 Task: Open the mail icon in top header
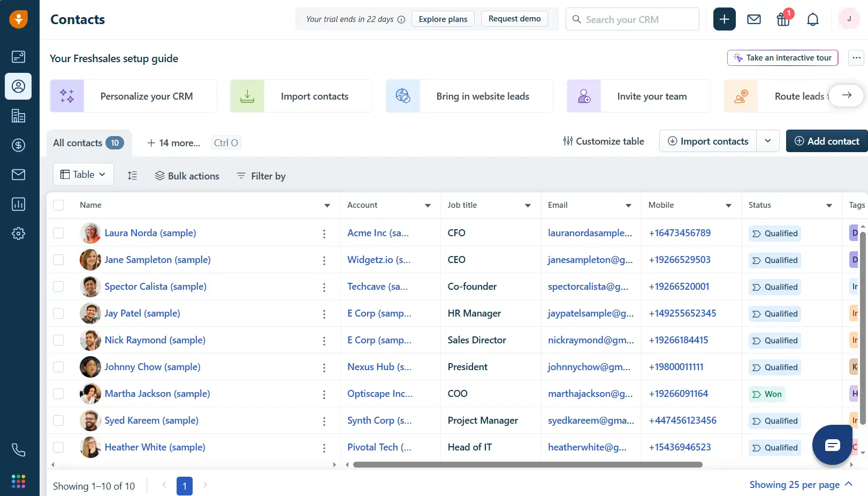(x=753, y=19)
